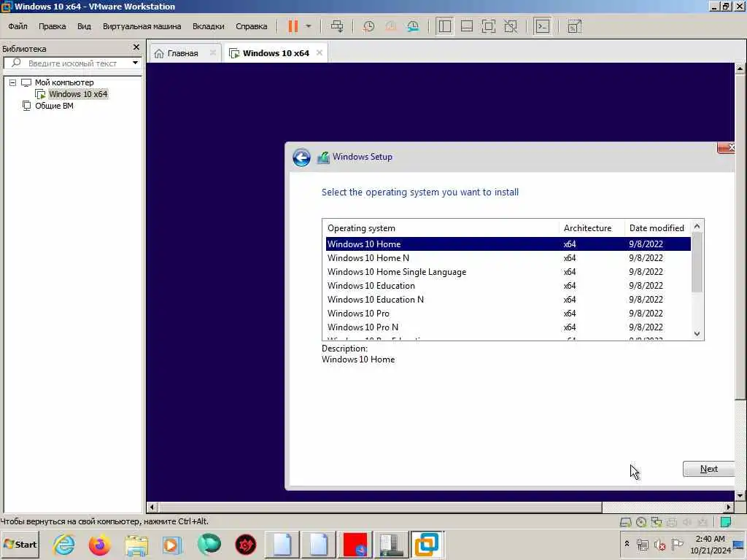Select Общие ВМ in the library

click(54, 106)
